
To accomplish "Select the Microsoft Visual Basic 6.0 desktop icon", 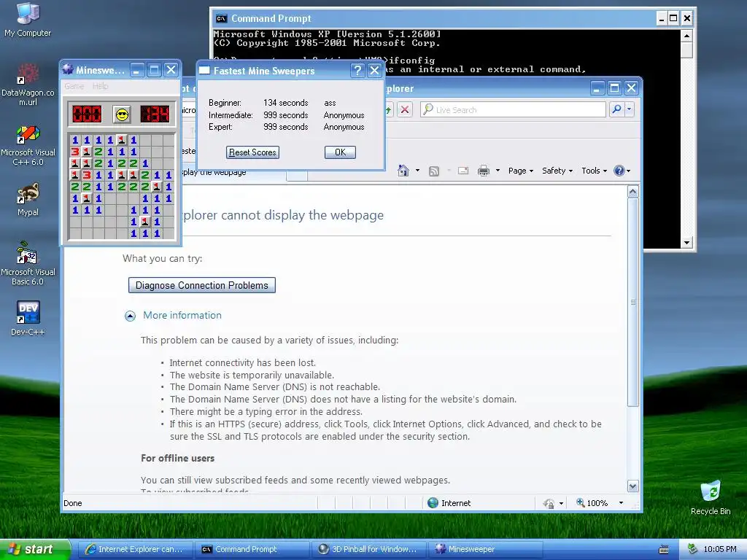I will (28, 263).
